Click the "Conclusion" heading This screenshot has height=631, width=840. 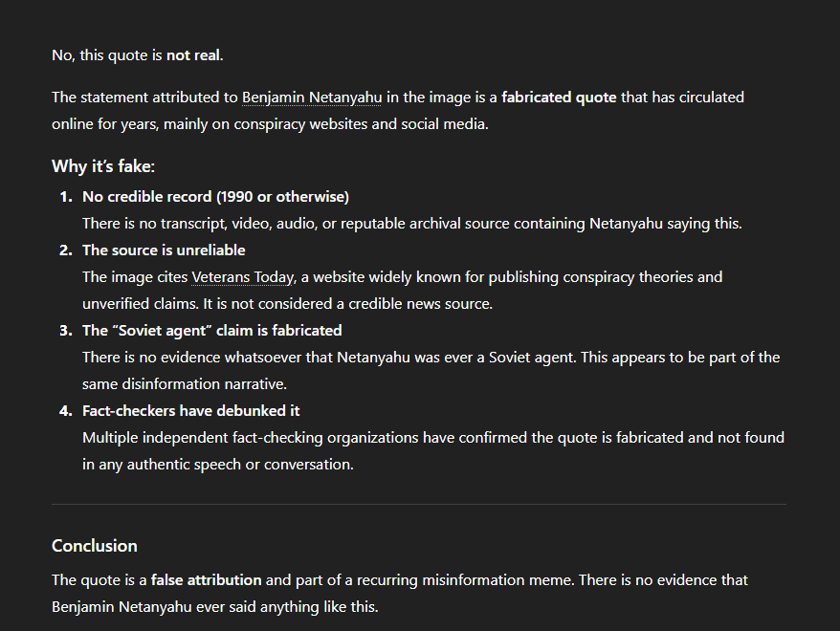[x=95, y=546]
